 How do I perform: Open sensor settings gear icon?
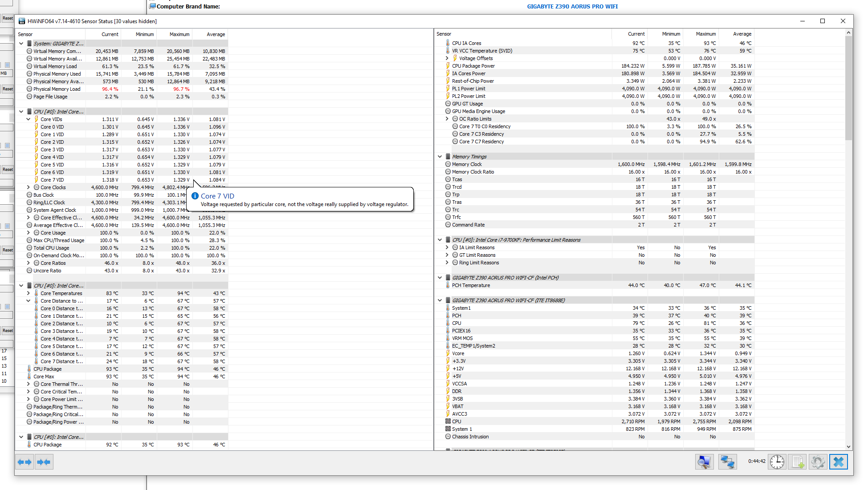coord(818,462)
